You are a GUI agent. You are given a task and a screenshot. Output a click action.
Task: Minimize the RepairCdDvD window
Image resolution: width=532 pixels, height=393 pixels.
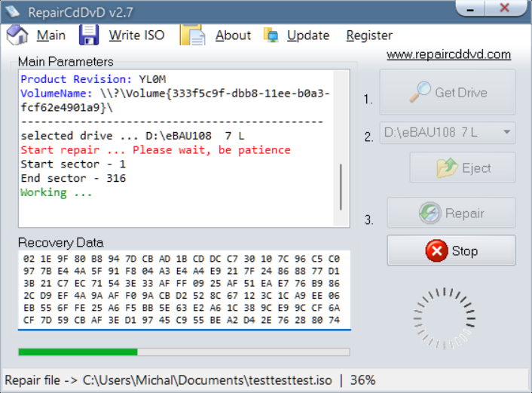coord(470,9)
